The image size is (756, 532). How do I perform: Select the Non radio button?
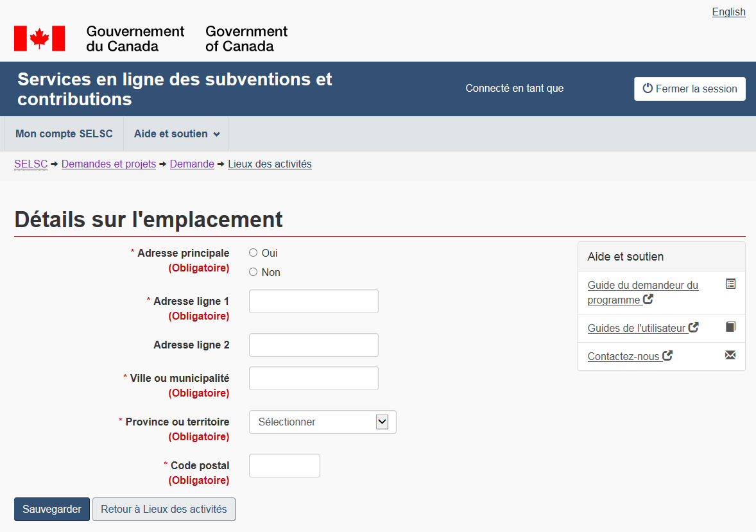click(x=253, y=272)
